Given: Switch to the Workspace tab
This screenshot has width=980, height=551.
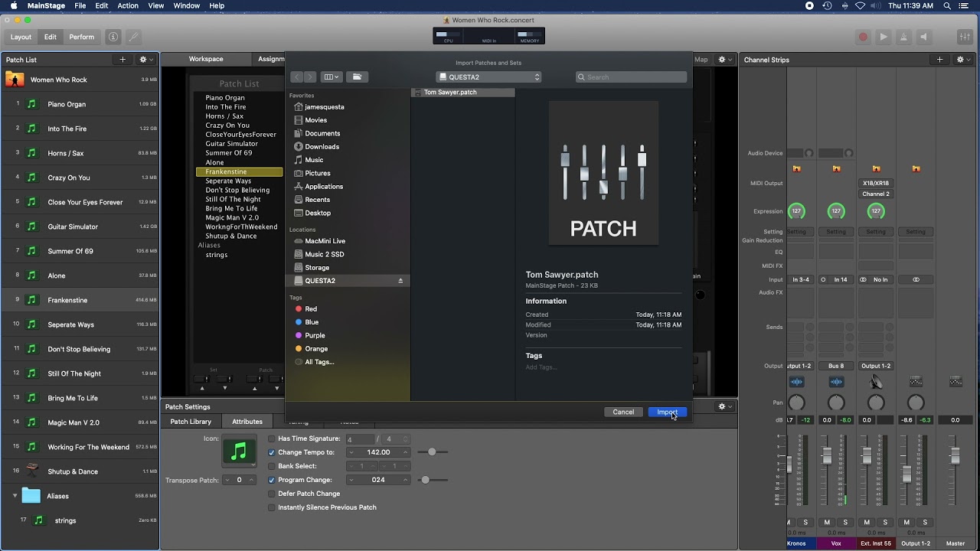Looking at the screenshot, I should point(206,59).
